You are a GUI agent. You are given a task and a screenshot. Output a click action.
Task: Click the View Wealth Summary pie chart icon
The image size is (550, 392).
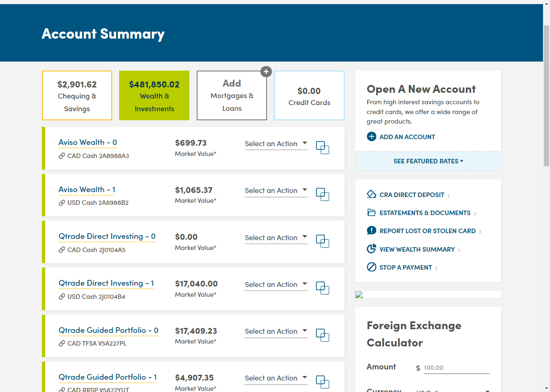point(371,249)
